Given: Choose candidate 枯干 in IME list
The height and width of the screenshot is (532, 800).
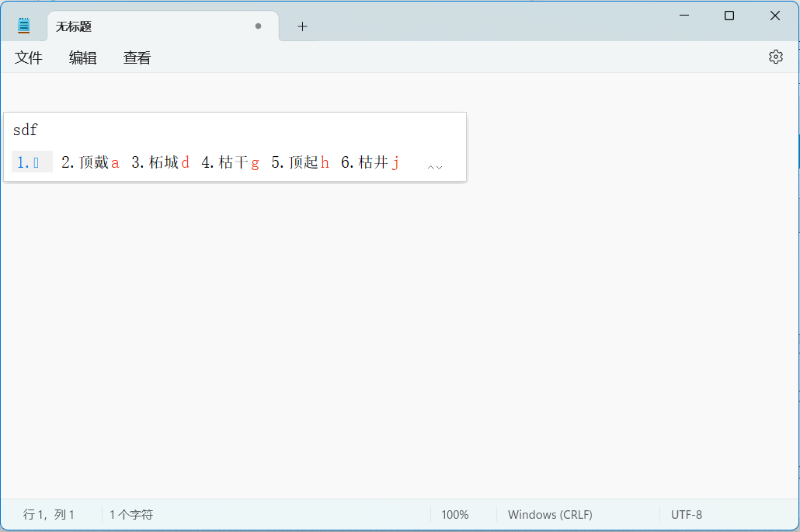Looking at the screenshot, I should pyautogui.click(x=231, y=162).
